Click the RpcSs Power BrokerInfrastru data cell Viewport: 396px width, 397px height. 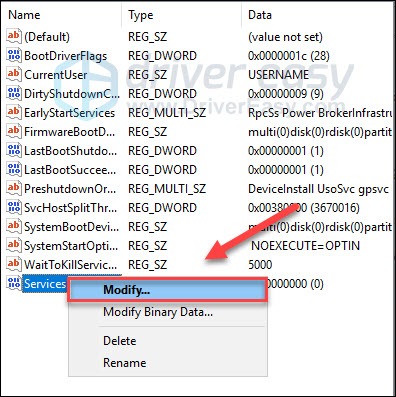[320, 113]
